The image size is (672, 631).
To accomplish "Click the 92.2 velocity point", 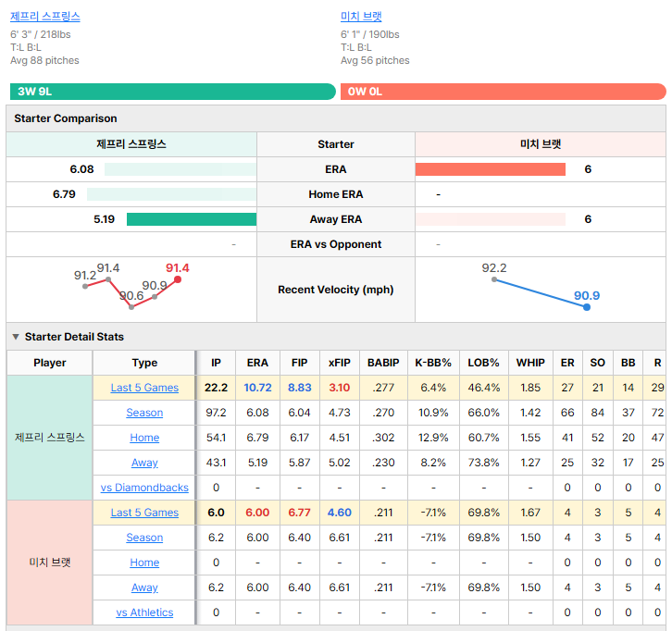I will (x=494, y=279).
